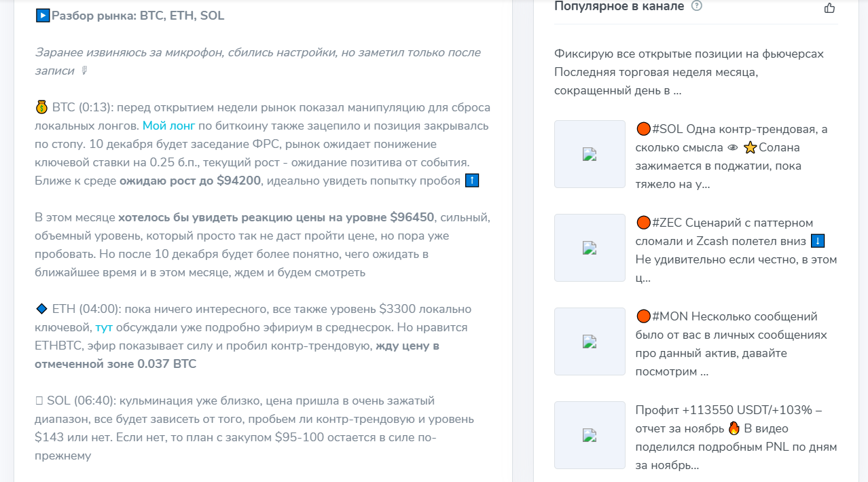The width and height of the screenshot is (868, 482).
Task: Click the question mark help icon
Action: (696, 6)
